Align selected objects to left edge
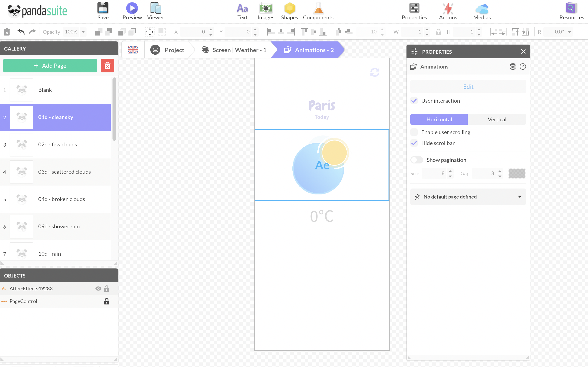 coord(271,32)
